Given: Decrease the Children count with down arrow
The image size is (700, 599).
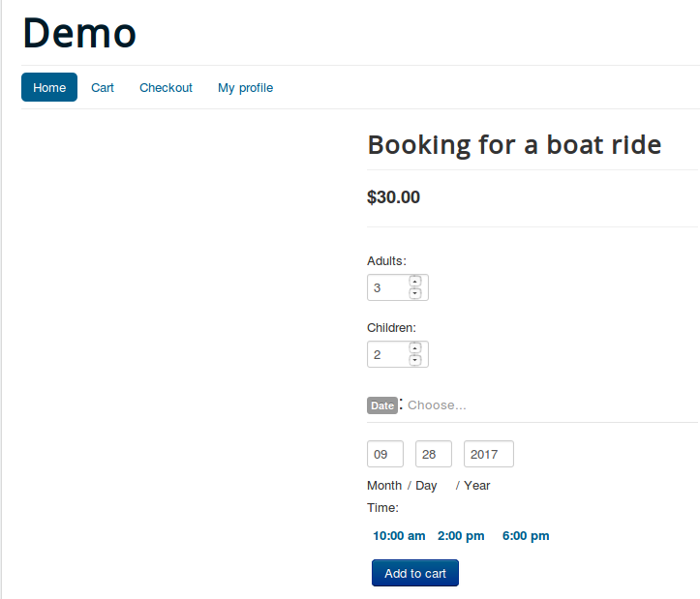Looking at the screenshot, I should [415, 360].
